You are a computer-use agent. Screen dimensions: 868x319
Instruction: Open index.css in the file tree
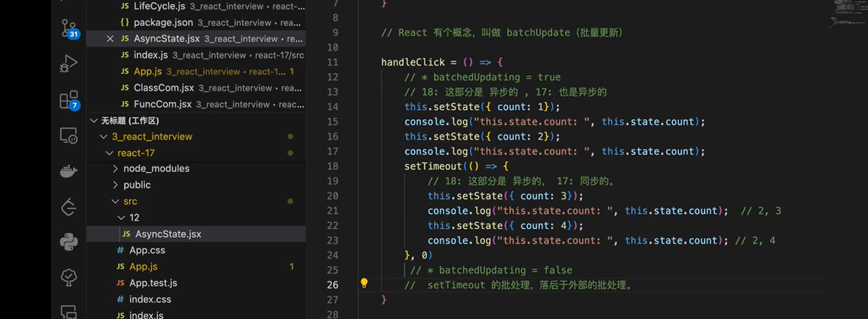pos(150,299)
